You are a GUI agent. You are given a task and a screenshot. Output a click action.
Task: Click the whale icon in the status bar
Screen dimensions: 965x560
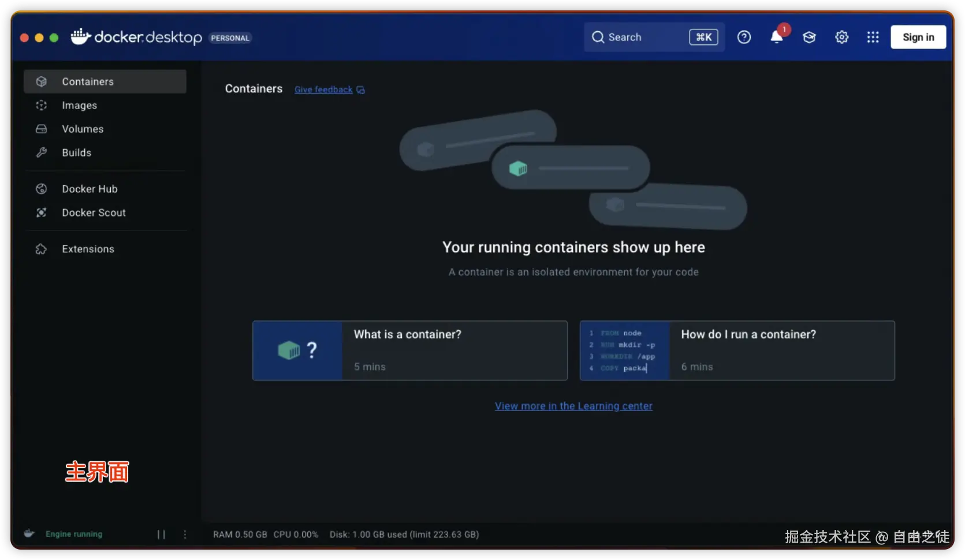[29, 533]
